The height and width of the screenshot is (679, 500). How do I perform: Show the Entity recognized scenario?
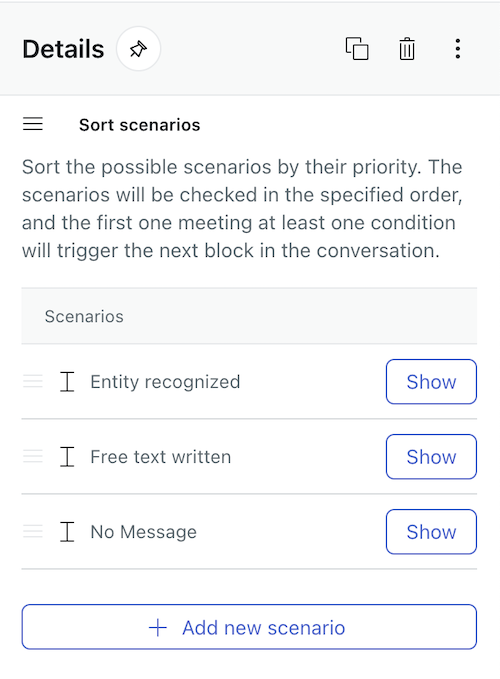pyautogui.click(x=431, y=382)
